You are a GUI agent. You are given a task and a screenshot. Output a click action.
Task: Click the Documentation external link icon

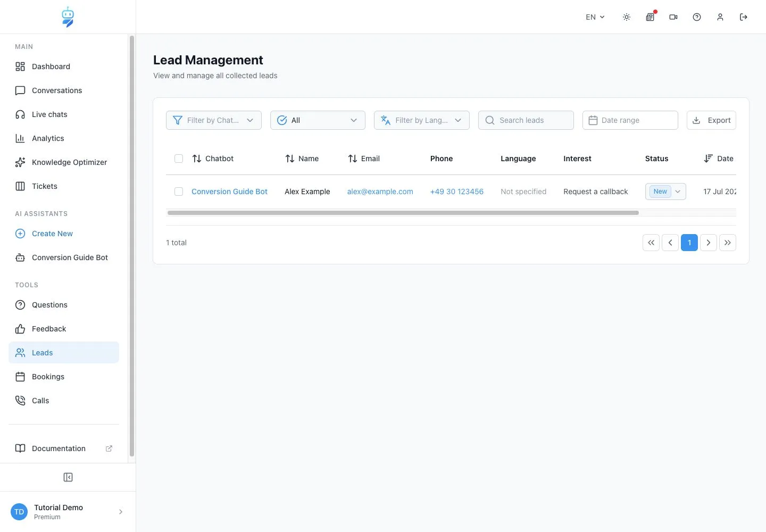(109, 448)
